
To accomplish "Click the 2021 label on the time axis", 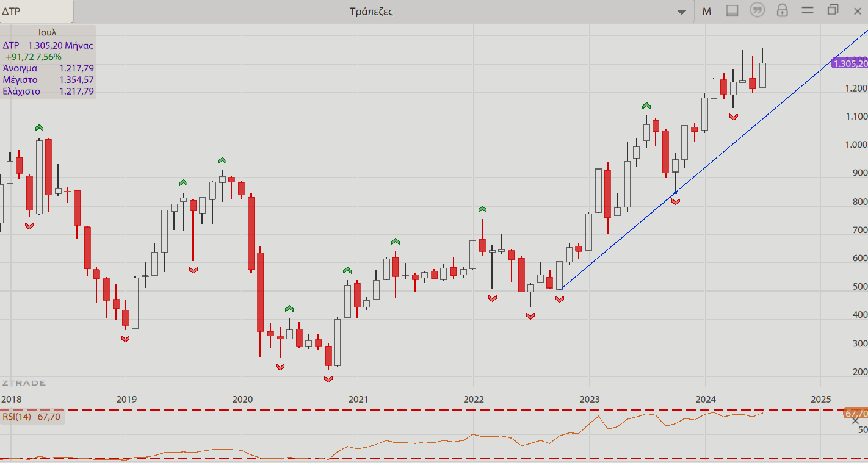I will click(358, 400).
